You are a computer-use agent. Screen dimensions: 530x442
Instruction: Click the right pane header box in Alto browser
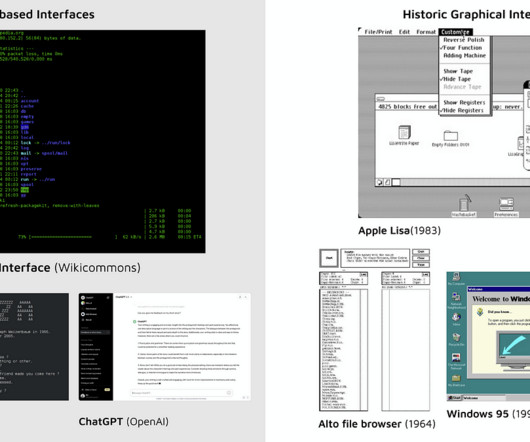pyautogui.click(x=406, y=278)
